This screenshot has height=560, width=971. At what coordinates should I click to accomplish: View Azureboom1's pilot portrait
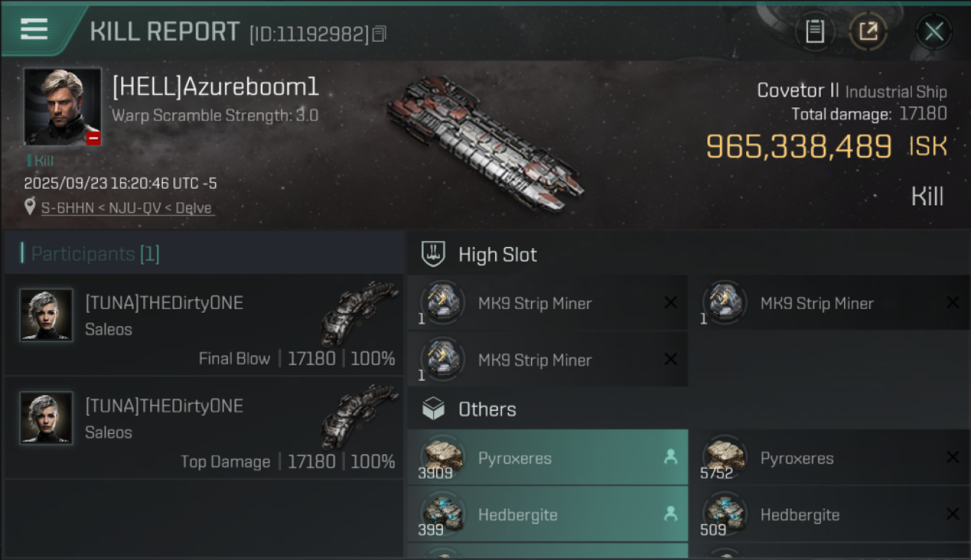tap(63, 107)
